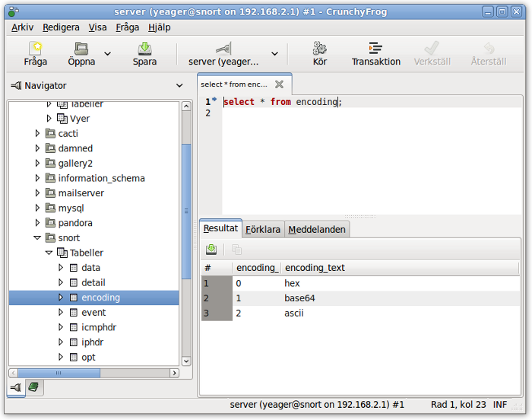Image resolution: width=532 pixels, height=420 pixels.
Task: Switch to the Resultat tab
Action: (221, 228)
